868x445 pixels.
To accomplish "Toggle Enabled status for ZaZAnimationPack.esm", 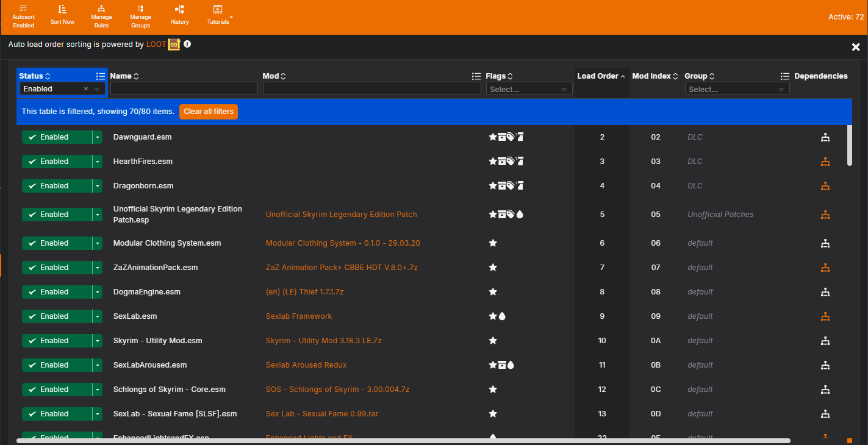I will coord(56,268).
